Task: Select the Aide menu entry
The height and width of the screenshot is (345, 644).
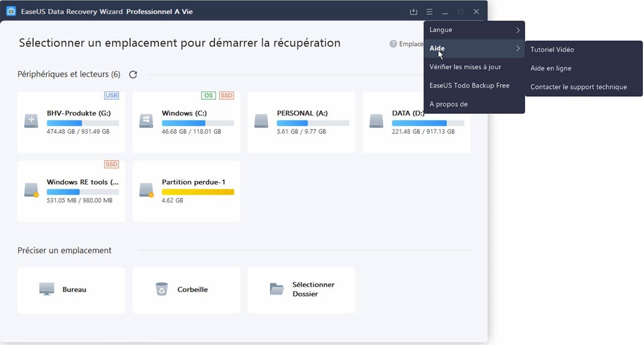Action: click(x=474, y=49)
